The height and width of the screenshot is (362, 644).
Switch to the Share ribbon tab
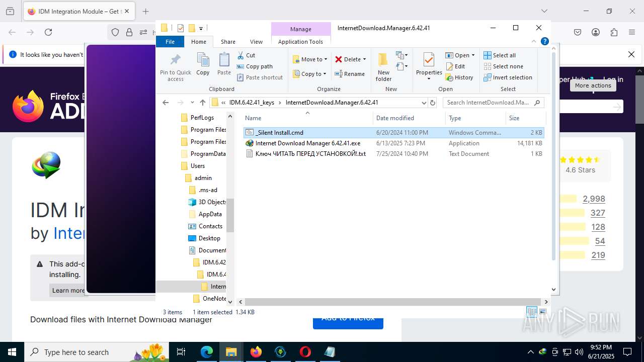click(228, 42)
